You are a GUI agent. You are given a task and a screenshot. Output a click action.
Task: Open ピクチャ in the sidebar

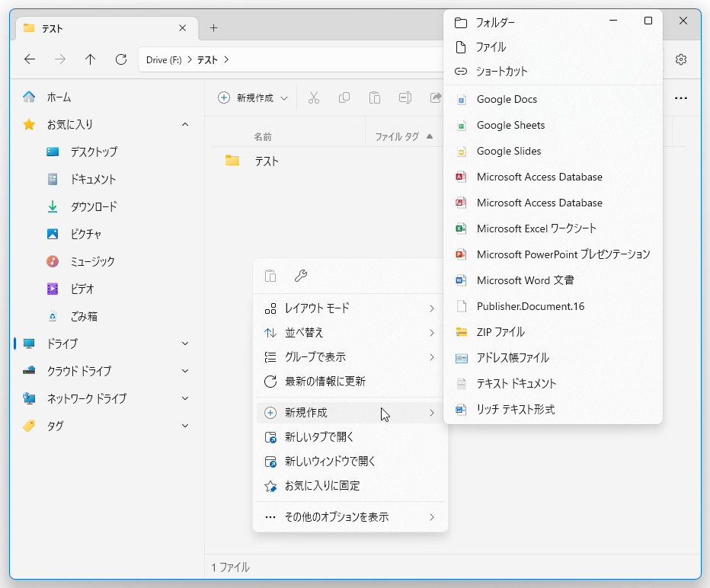point(107,234)
